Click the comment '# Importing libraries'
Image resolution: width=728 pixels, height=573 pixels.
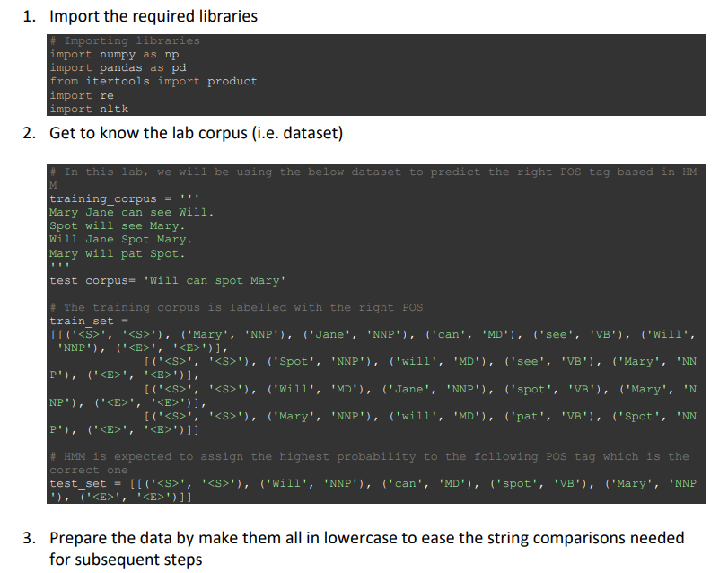[125, 40]
